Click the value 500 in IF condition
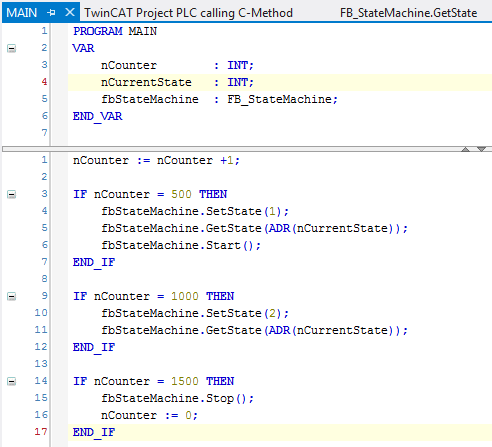 tap(181, 194)
